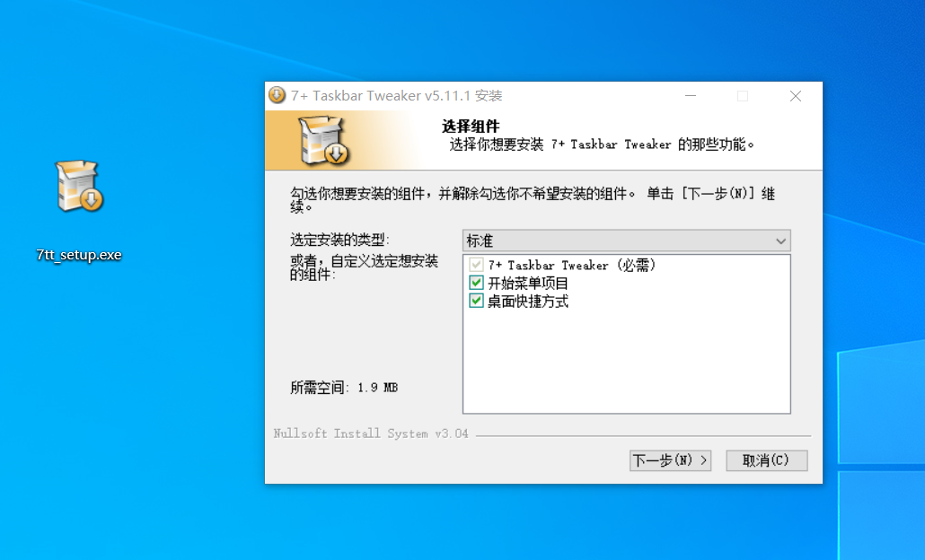The width and height of the screenshot is (925, 560).
Task: Open the 标准 install type dropdown
Action: point(627,241)
